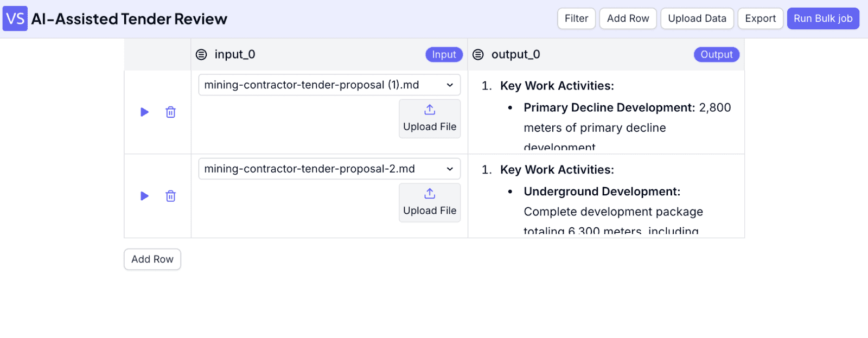Screen dimensions: 868x338
Task: Run the second row's play icon
Action: pos(144,196)
